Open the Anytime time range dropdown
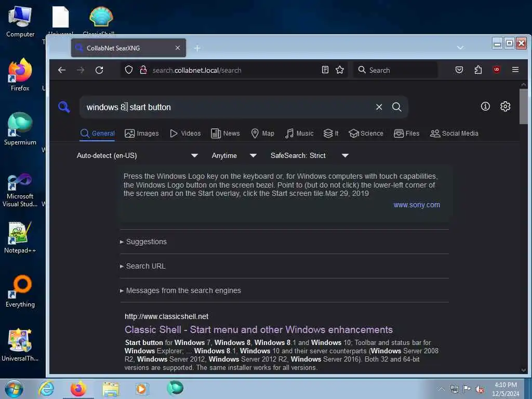Viewport: 532px width, 399px height. coord(234,155)
